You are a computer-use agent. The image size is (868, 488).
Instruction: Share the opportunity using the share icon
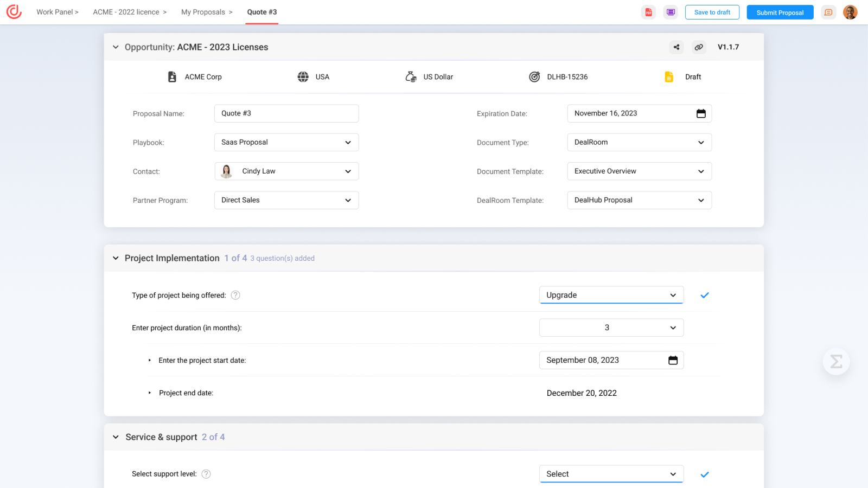pos(676,47)
